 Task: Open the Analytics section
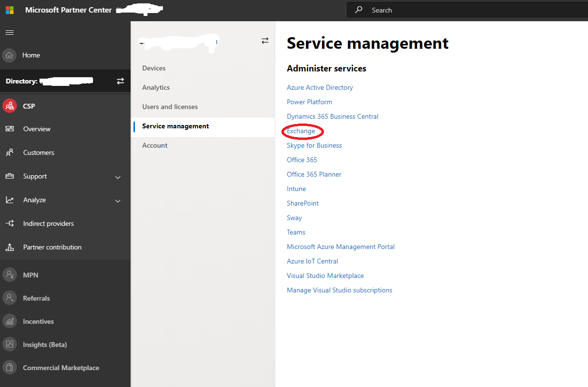coord(156,87)
